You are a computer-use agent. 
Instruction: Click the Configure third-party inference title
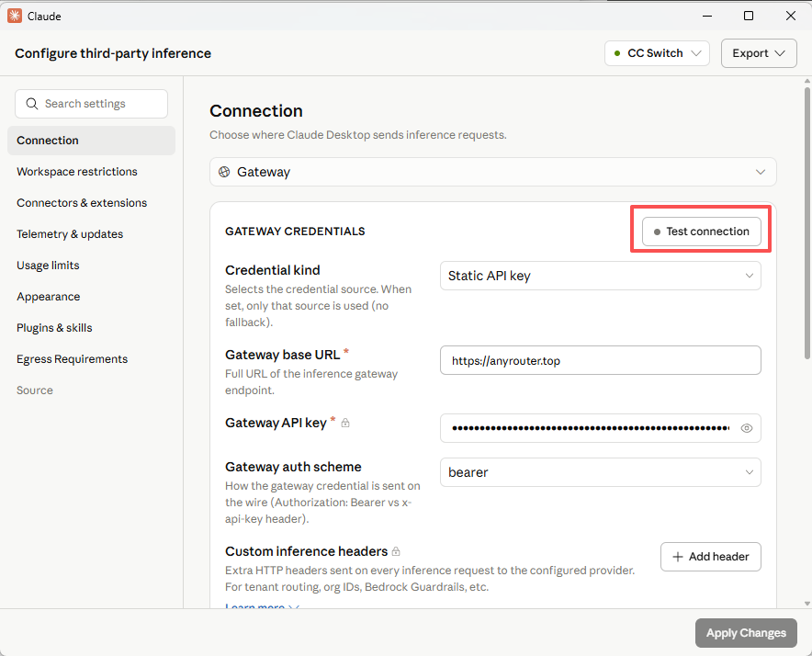pyautogui.click(x=113, y=53)
